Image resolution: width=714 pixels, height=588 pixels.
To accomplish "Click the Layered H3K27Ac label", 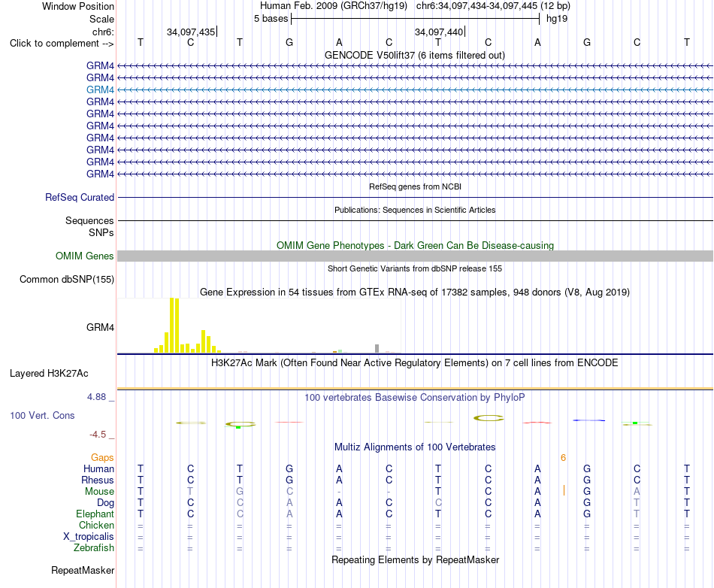I will 49,374.
